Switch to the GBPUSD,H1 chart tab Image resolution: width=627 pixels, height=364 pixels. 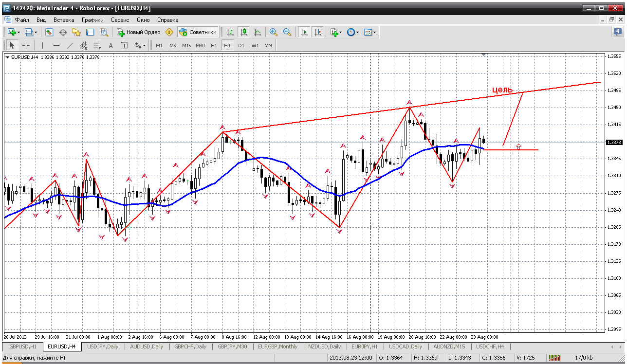(22, 346)
